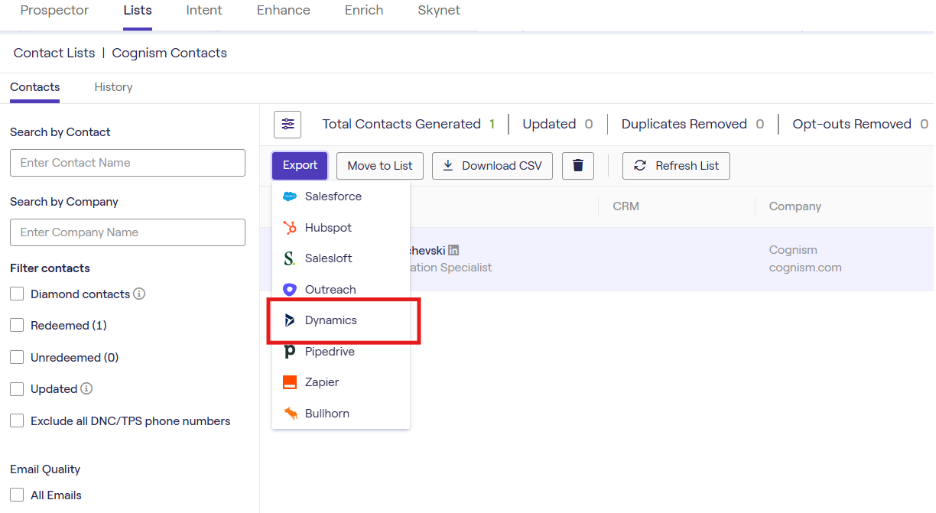936x513 pixels.
Task: Choose Hubspot export option
Action: (x=328, y=227)
